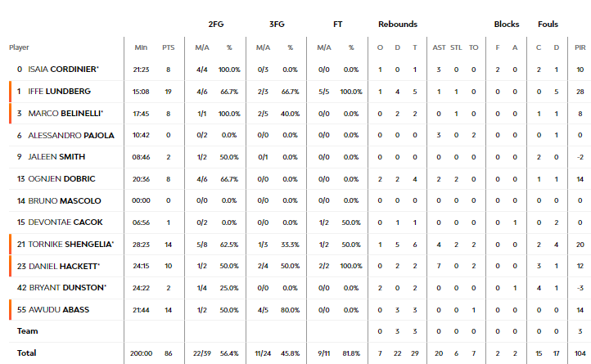Click the PIR column header
591x364 pixels.
[580, 47]
